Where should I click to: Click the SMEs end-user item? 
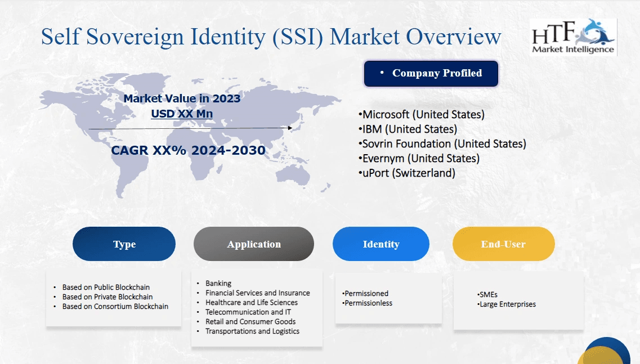pos(487,295)
